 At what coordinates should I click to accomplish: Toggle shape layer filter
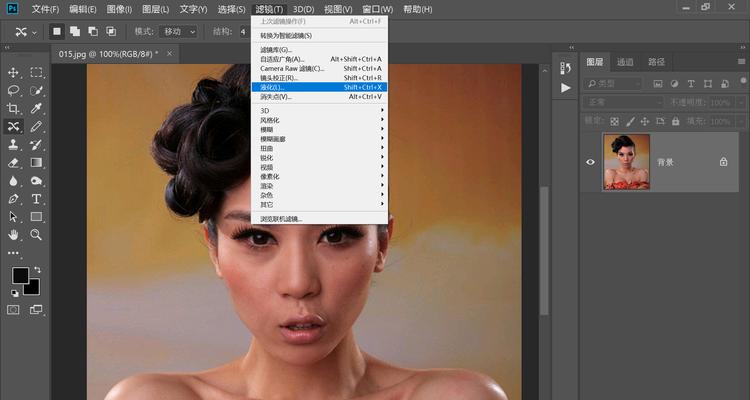click(708, 84)
